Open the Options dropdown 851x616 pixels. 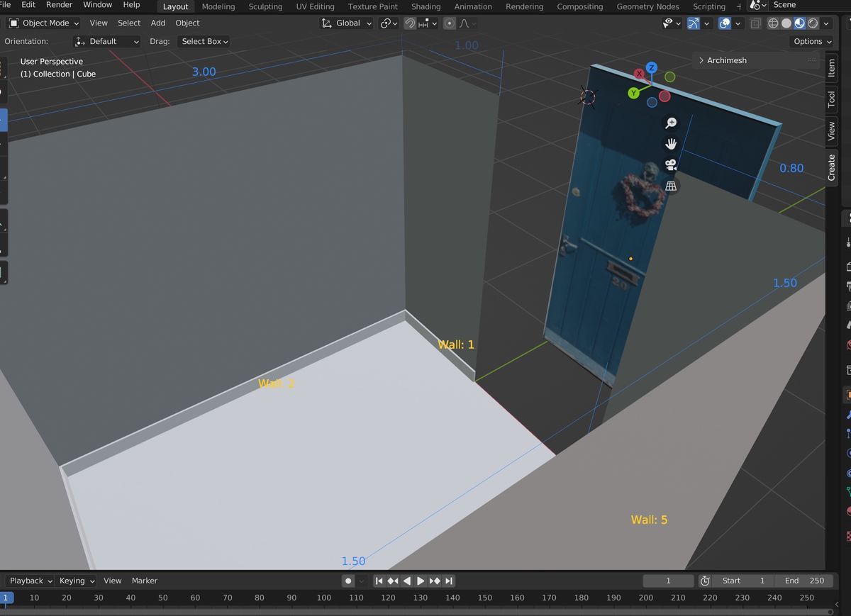[812, 42]
